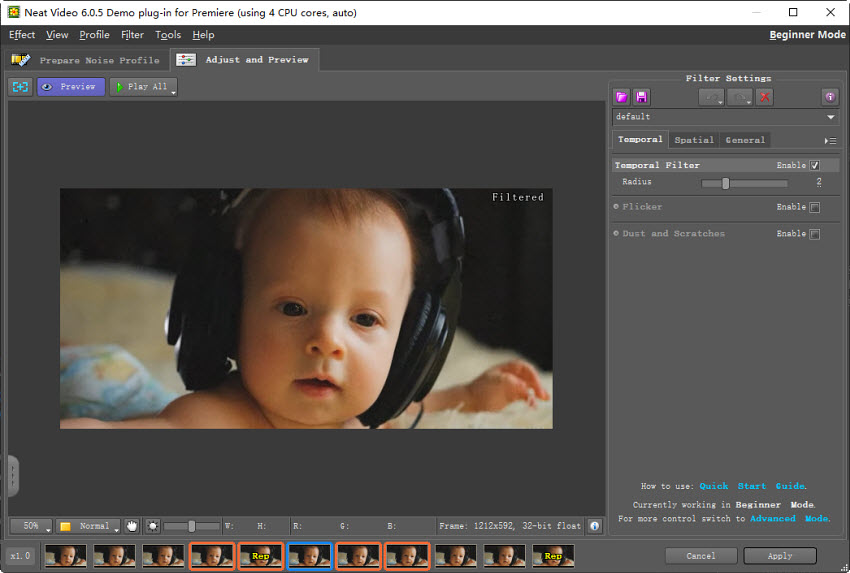The image size is (850, 573).
Task: Select the orange-bordered Rep frame thumbnail
Action: pyautogui.click(x=261, y=556)
